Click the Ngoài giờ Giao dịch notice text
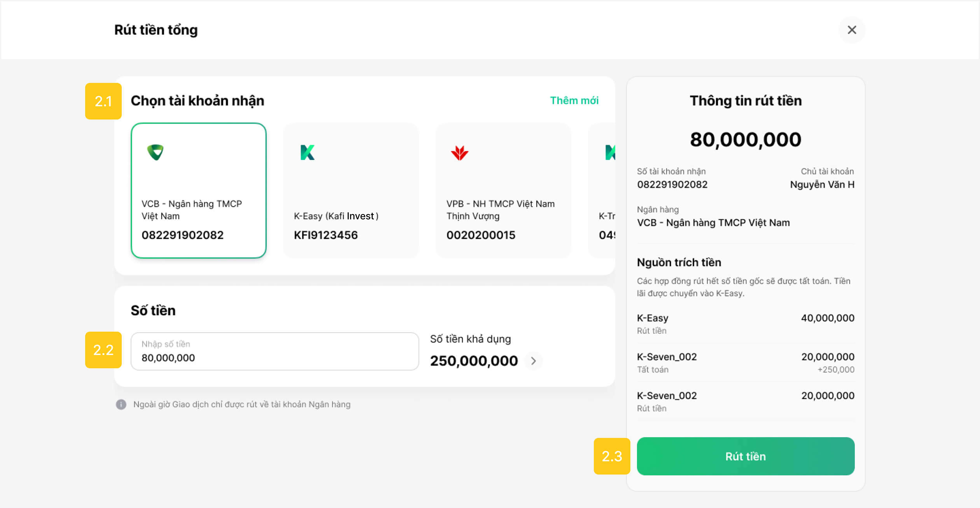980x508 pixels. [x=242, y=404]
